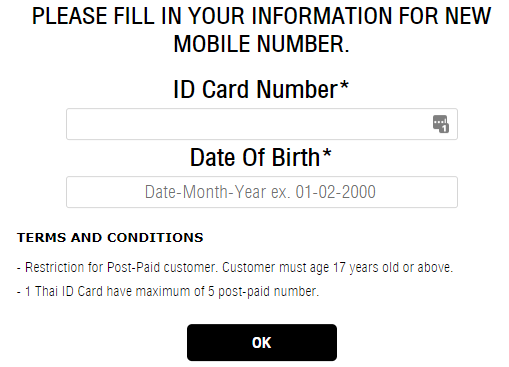This screenshot has width=509, height=367.
Task: Click the left end of ID Card field
Action: tap(77, 124)
